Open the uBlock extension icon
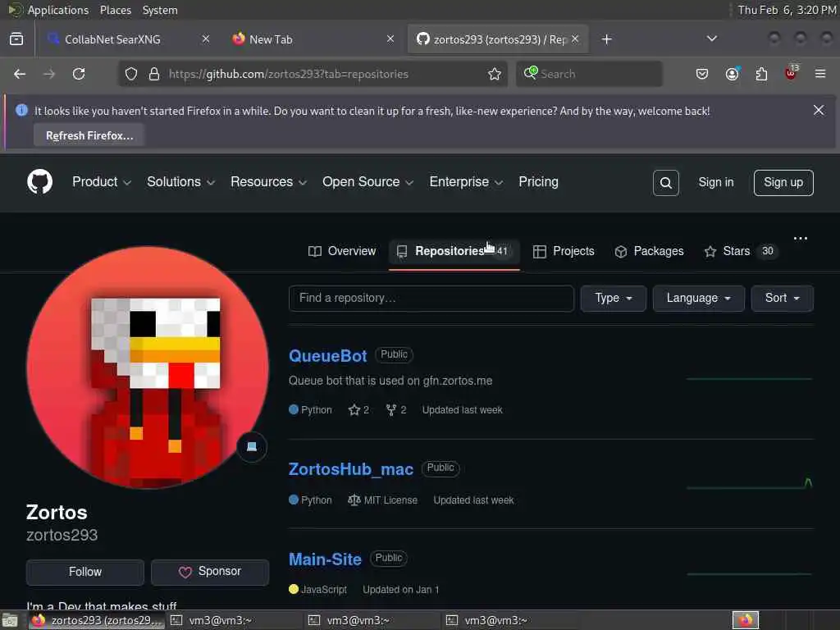Viewport: 840px width, 630px height. click(x=791, y=73)
